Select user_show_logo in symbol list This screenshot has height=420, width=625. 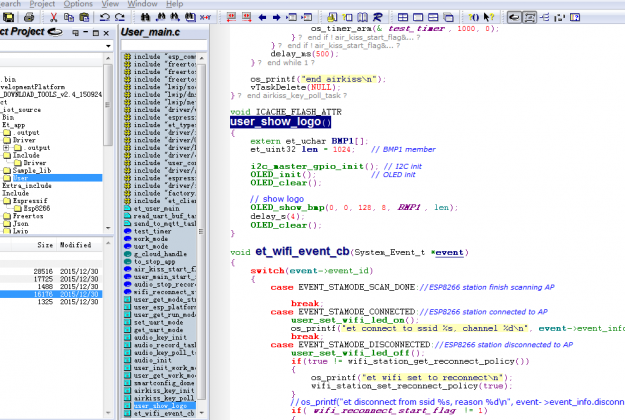pyautogui.click(x=160, y=406)
